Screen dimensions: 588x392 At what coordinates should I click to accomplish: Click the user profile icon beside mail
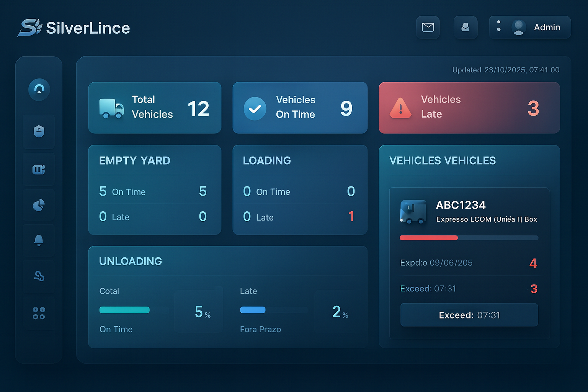click(465, 27)
